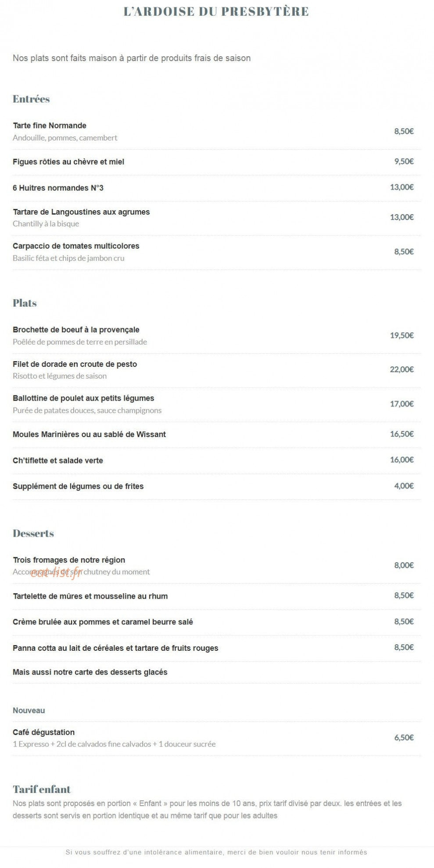Select Filet de dorade en croute de pesto
The width and height of the screenshot is (434, 868).
pos(75,364)
